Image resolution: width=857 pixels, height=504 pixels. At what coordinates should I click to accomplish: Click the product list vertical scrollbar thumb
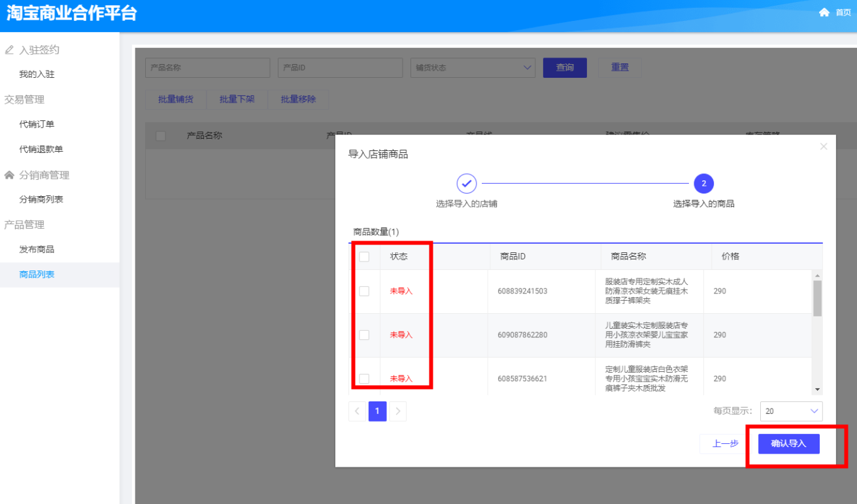pyautogui.click(x=817, y=298)
